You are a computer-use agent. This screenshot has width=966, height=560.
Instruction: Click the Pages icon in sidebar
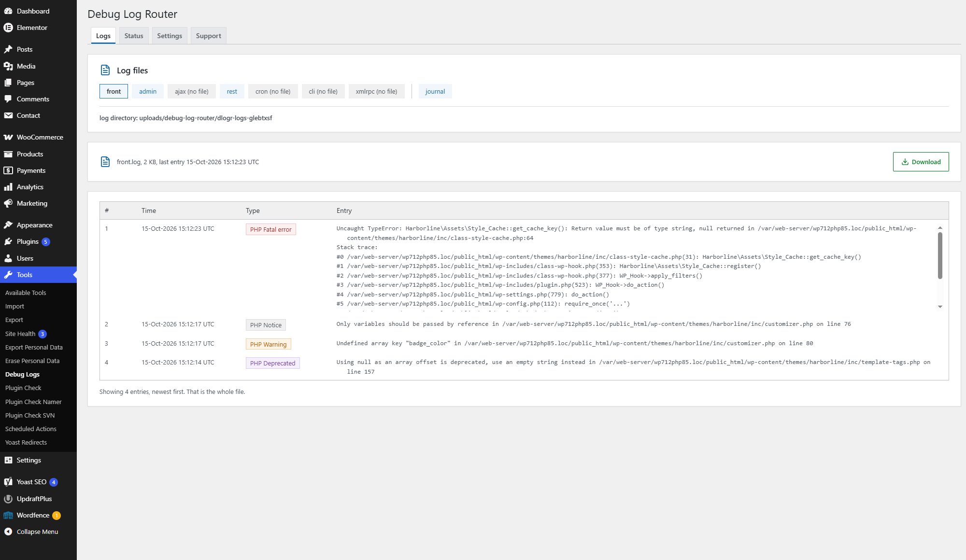[8, 83]
